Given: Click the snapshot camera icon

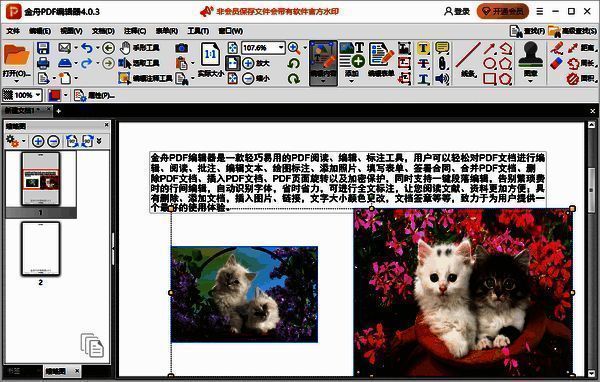Looking at the screenshot, I should pos(182,48).
